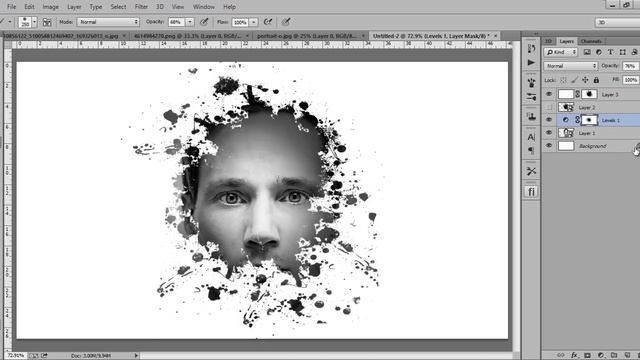
Task: Click brush Flow value field
Action: tap(240, 22)
